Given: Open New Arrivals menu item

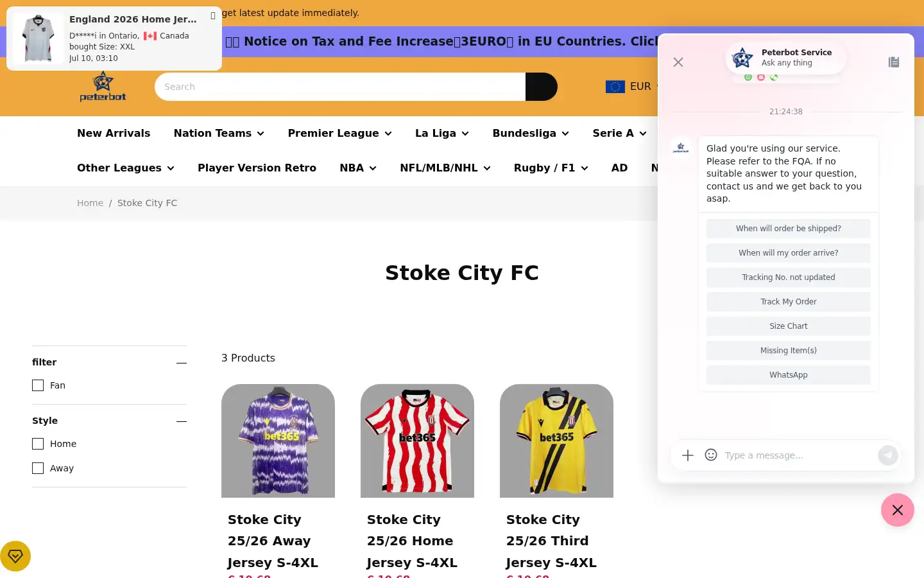Looking at the screenshot, I should click(114, 134).
